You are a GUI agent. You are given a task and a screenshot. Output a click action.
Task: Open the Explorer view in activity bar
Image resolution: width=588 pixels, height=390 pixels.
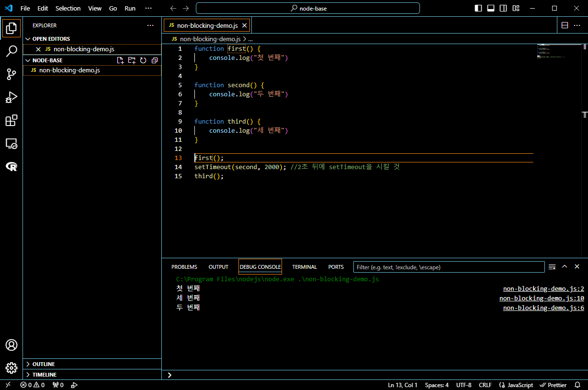pyautogui.click(x=11, y=28)
